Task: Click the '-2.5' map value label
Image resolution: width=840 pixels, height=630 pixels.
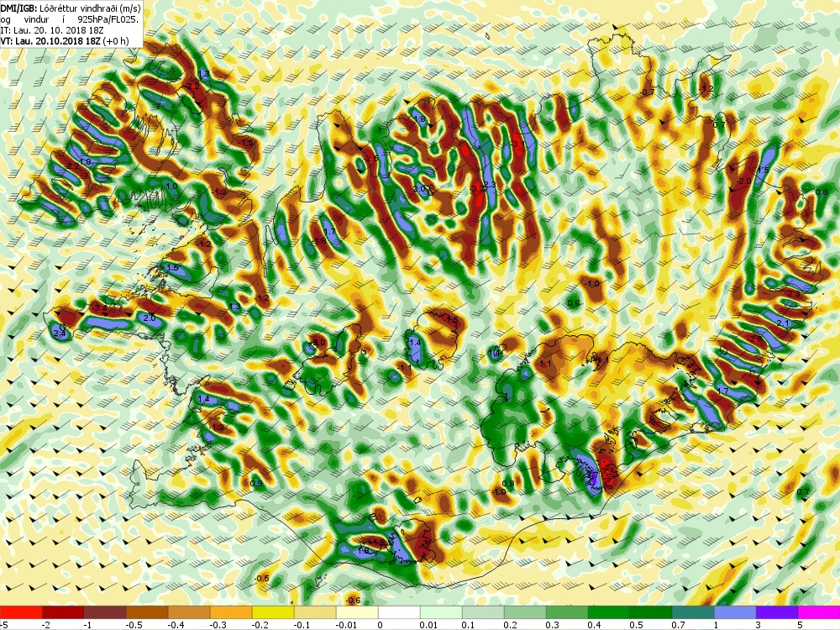Action: [371, 159]
